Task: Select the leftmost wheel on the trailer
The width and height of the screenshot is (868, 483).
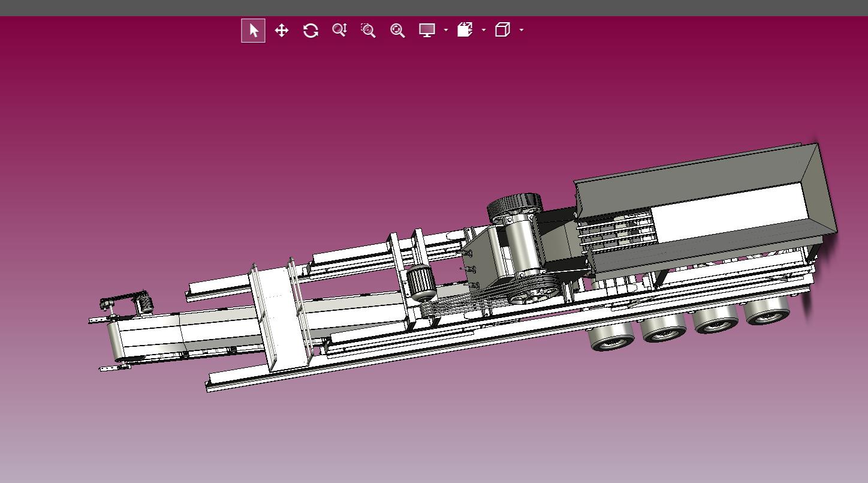Action: pos(611,337)
